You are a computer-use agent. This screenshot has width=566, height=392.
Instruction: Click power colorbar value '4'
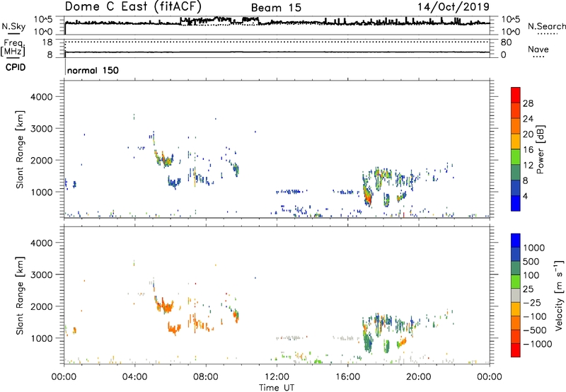(525, 196)
